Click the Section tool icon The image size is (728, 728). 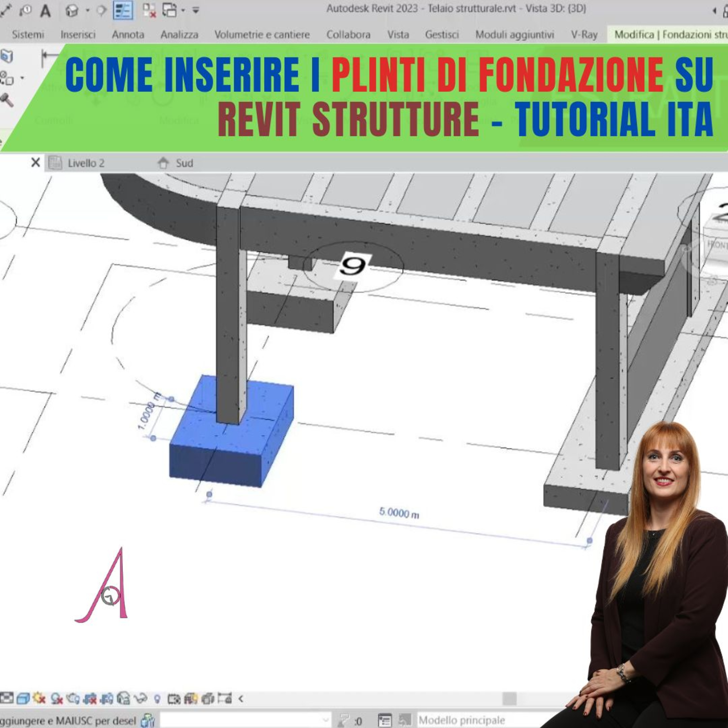point(101,10)
